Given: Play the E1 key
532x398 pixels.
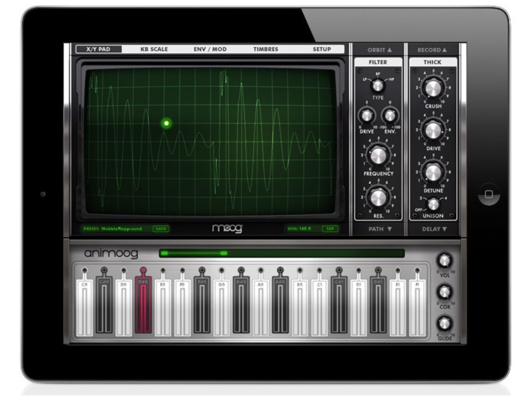Looking at the screenshot, I should coord(398,307).
